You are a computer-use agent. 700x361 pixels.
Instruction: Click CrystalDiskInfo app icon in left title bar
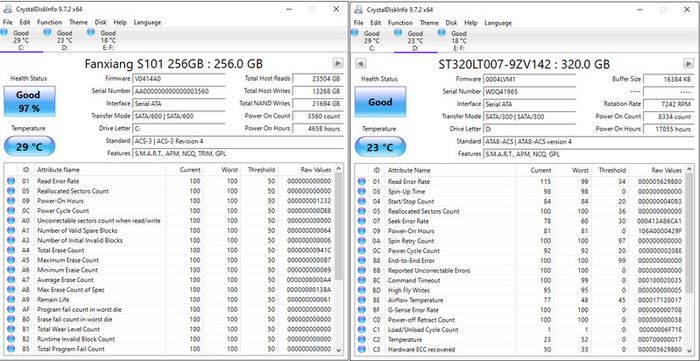[8, 9]
